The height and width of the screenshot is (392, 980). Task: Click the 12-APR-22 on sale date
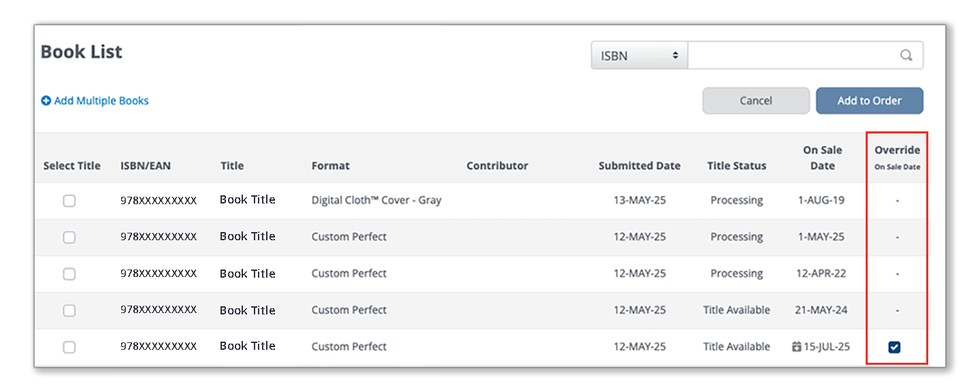pyautogui.click(x=821, y=273)
